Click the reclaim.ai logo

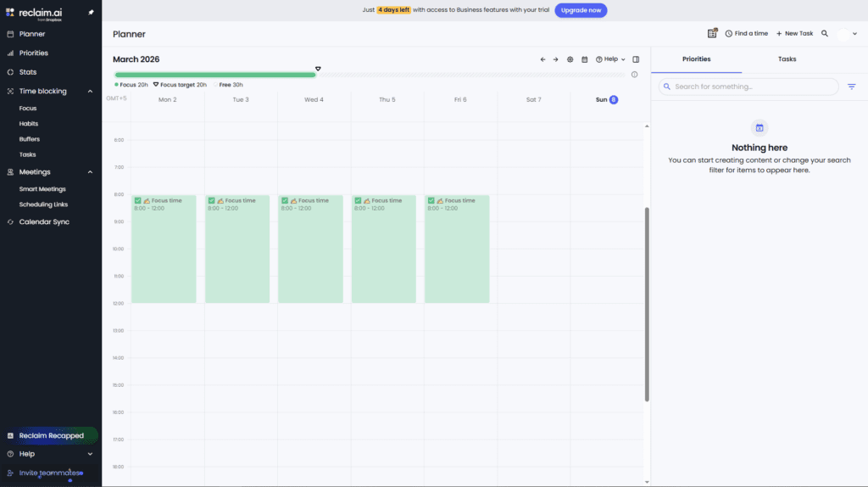[x=34, y=14]
